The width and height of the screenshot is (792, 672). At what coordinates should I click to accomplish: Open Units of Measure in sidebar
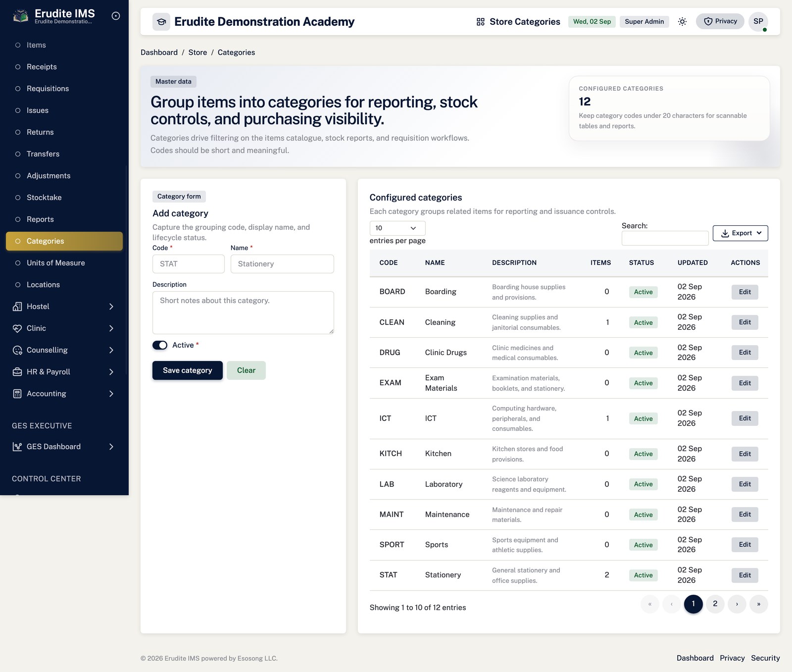[x=64, y=263]
